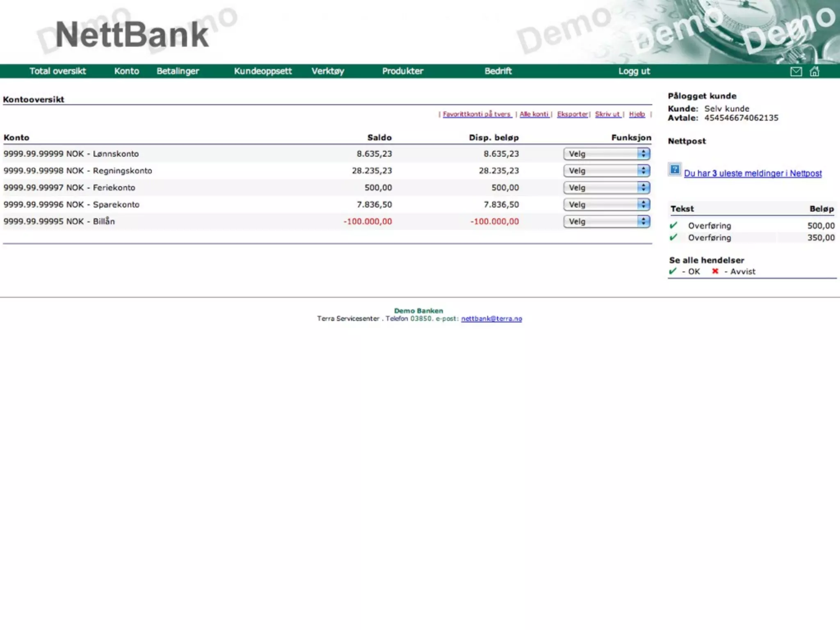This screenshot has height=630, width=840.
Task: Click Logg ut in the navigation bar
Action: [x=634, y=71]
